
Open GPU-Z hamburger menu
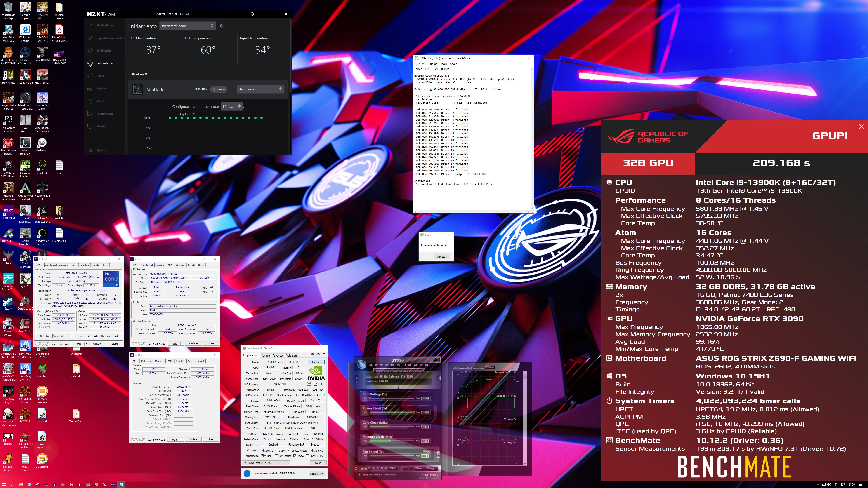pyautogui.click(x=324, y=354)
